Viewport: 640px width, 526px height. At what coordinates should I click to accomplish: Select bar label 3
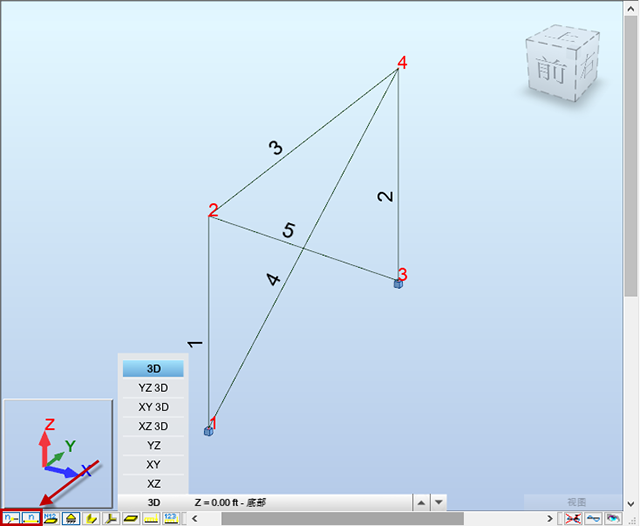point(276,147)
